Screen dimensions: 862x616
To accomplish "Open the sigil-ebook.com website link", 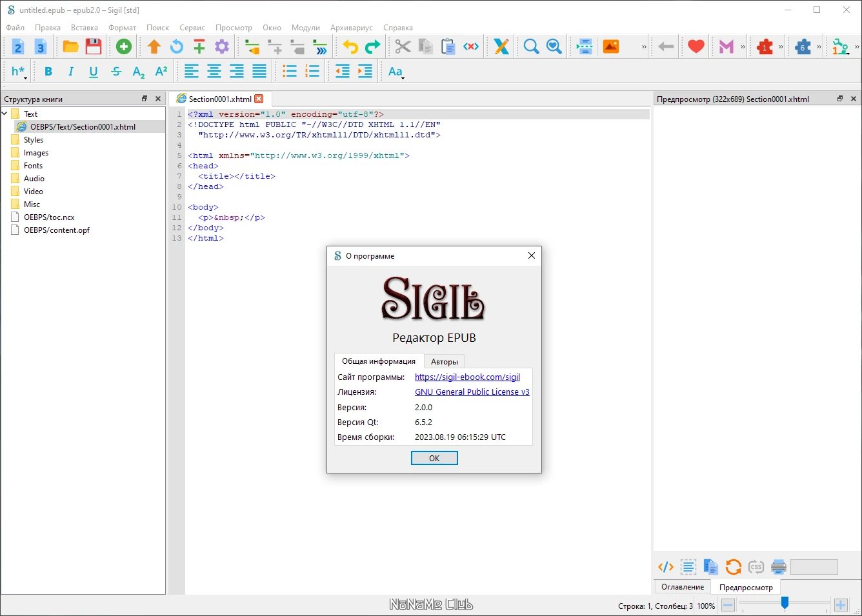I will pyautogui.click(x=467, y=377).
